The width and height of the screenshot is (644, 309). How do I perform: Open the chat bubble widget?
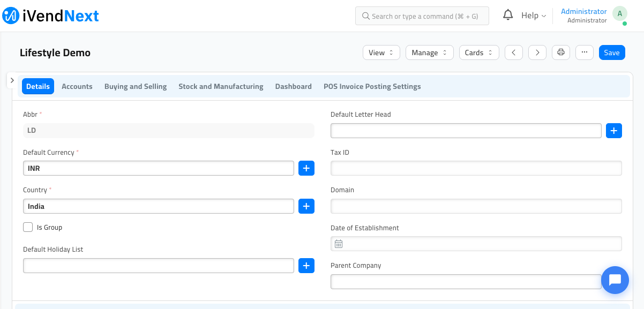[615, 280]
